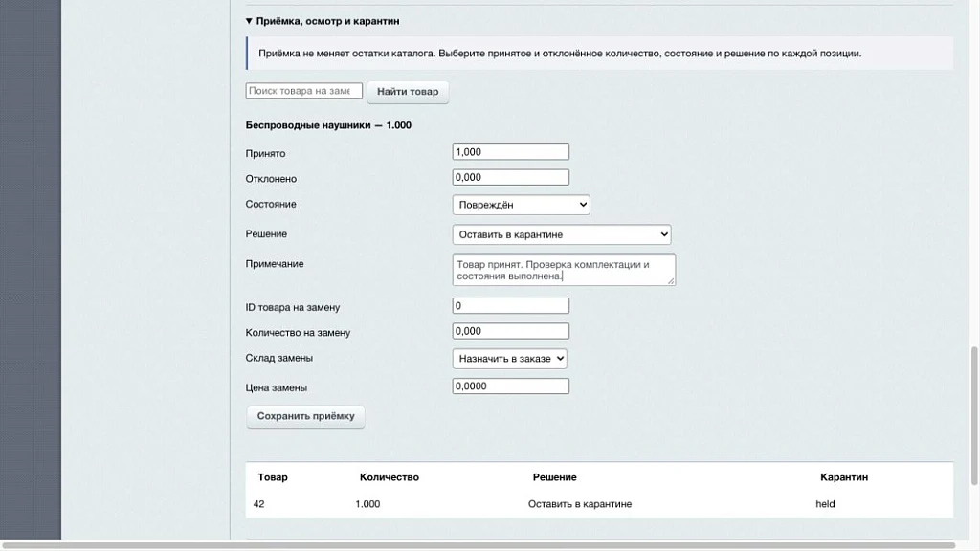The height and width of the screenshot is (551, 980).
Task: Click the Цена замены field label
Action: pos(276,387)
